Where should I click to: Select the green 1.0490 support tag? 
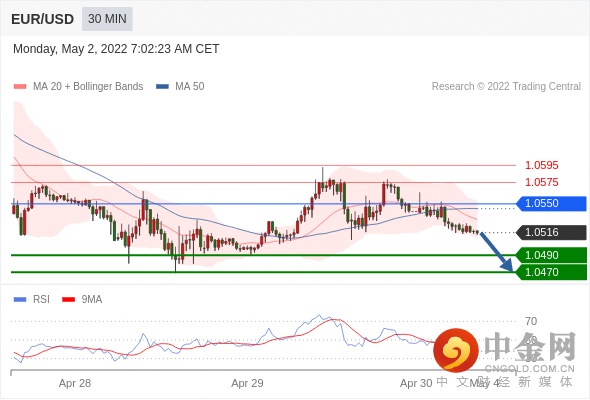pyautogui.click(x=551, y=256)
